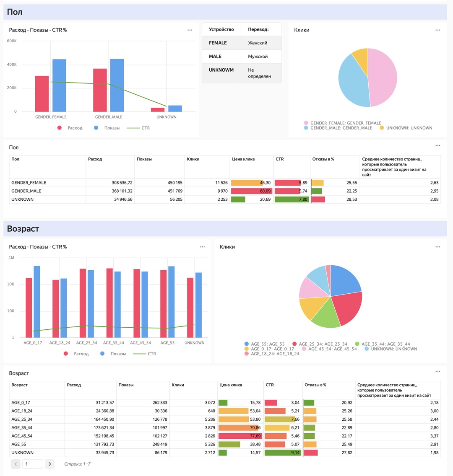Sort Возраст table by CTR column header
The width and height of the screenshot is (453, 476).
(x=270, y=385)
